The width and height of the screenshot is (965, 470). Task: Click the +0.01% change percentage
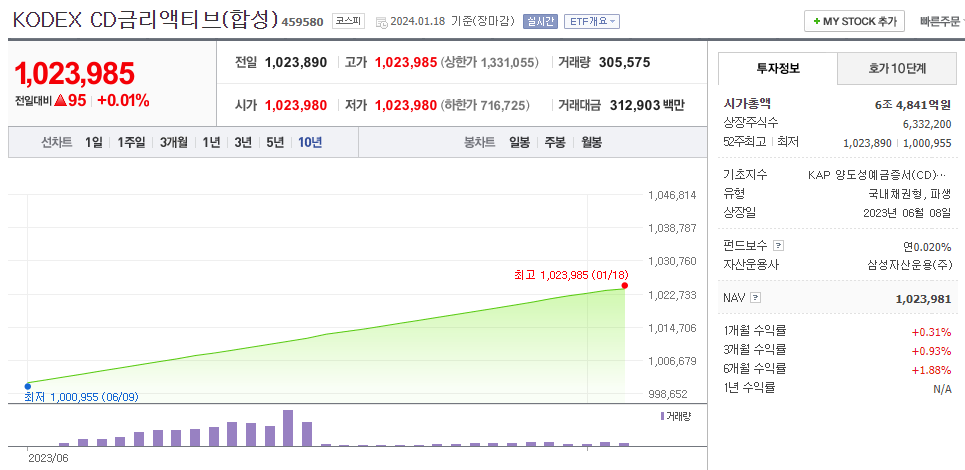123,101
